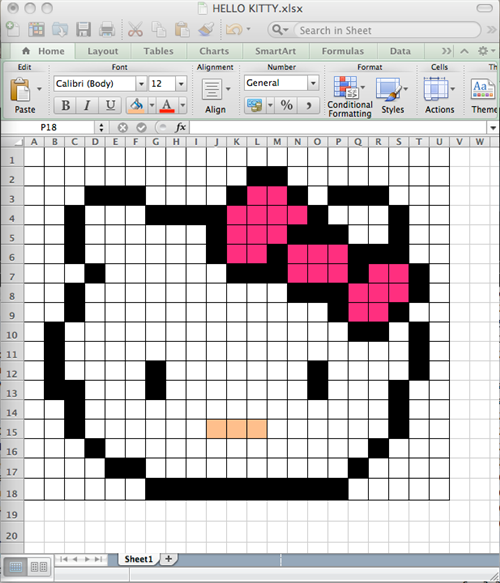Apply Italic formatting
Viewport: 500px width, 583px height.
[x=87, y=106]
